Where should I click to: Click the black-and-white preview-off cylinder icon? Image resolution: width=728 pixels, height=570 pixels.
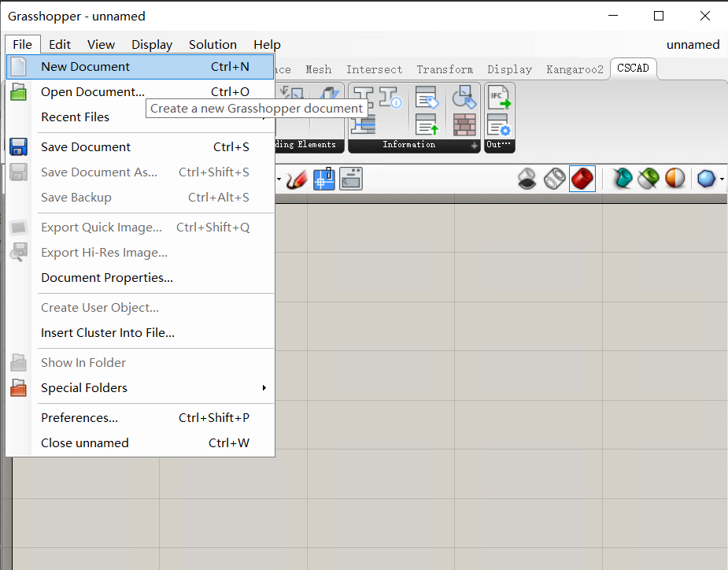point(527,179)
